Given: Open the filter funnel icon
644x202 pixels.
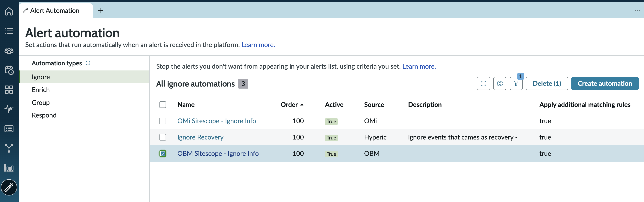Looking at the screenshot, I should point(516,83).
